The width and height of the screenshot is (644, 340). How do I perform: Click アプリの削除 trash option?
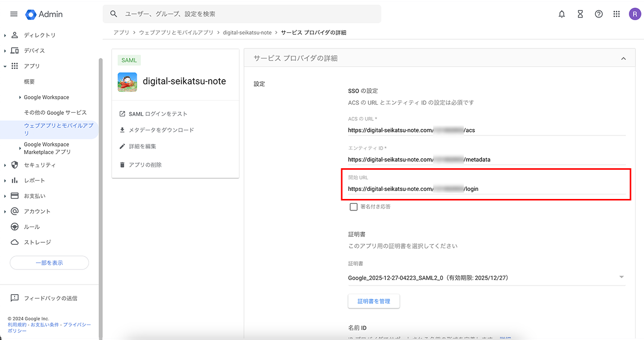[145, 165]
